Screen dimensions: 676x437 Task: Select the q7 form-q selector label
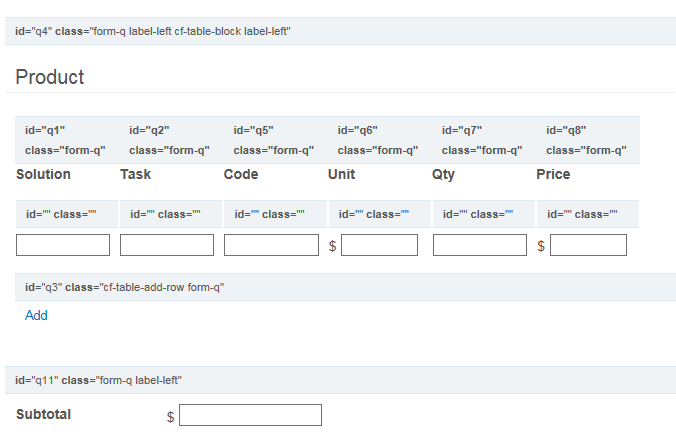(484, 140)
